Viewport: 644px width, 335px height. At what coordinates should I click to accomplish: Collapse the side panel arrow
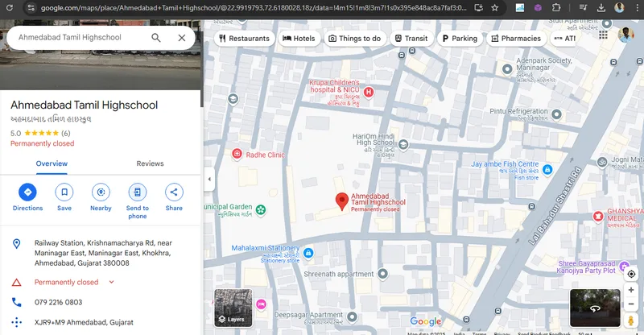pyautogui.click(x=209, y=180)
